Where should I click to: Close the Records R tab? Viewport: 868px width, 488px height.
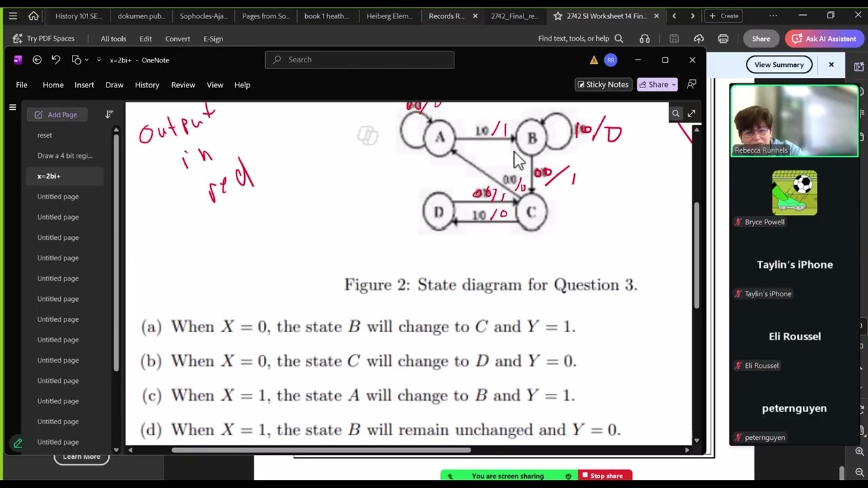coord(475,16)
